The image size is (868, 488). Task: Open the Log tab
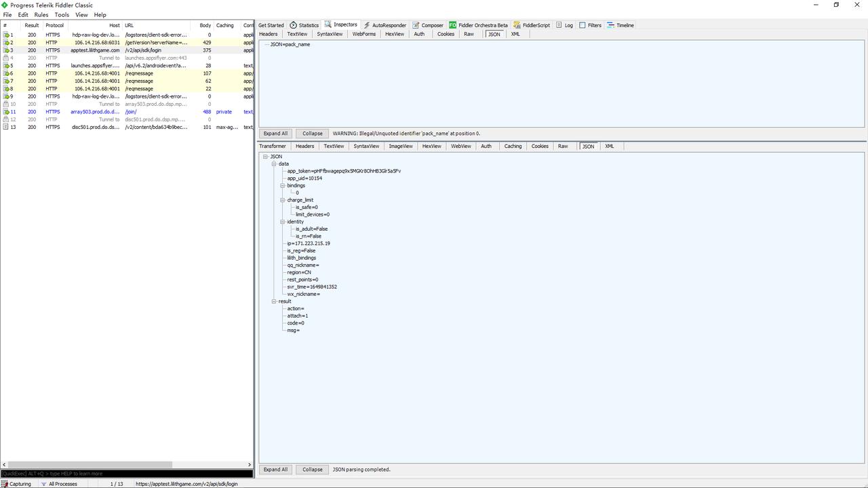pos(564,25)
